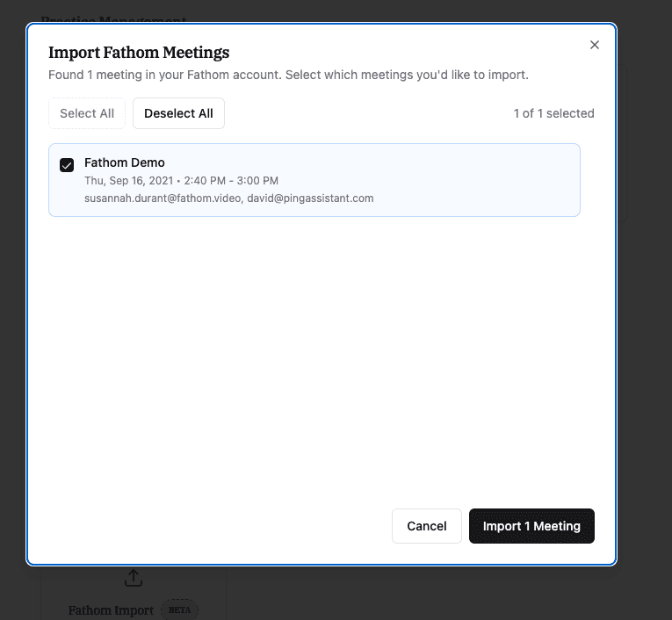672x620 pixels.
Task: Click the Select All button
Action: tap(87, 113)
